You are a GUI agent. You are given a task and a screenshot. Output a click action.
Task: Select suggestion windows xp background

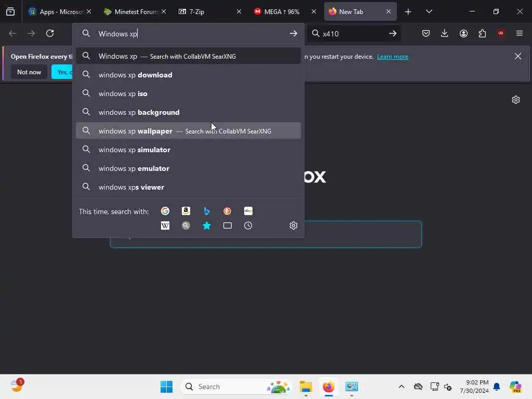[x=188, y=112]
